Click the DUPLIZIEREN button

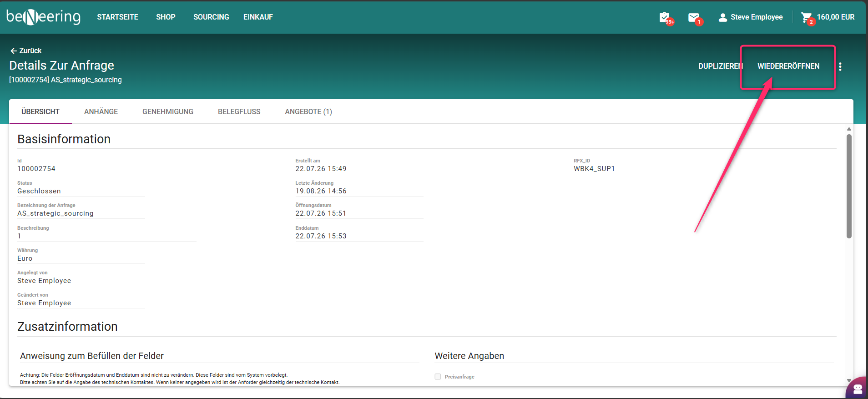[x=721, y=66]
